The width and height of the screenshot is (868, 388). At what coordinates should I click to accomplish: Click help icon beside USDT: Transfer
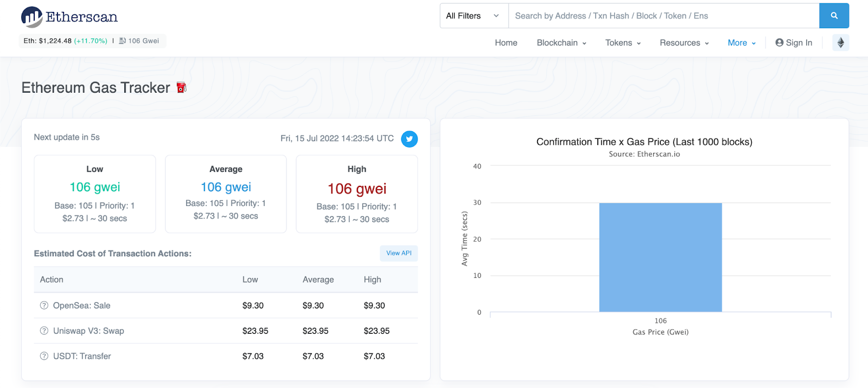click(x=44, y=356)
